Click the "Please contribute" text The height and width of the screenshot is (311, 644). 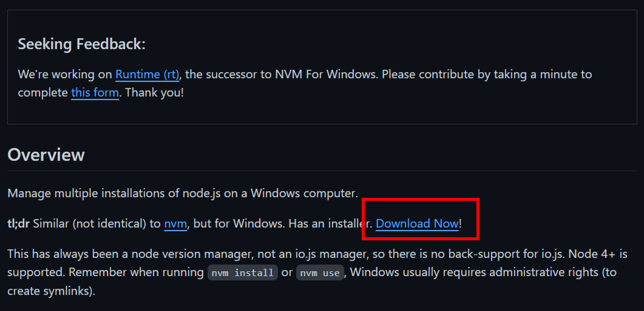428,74
